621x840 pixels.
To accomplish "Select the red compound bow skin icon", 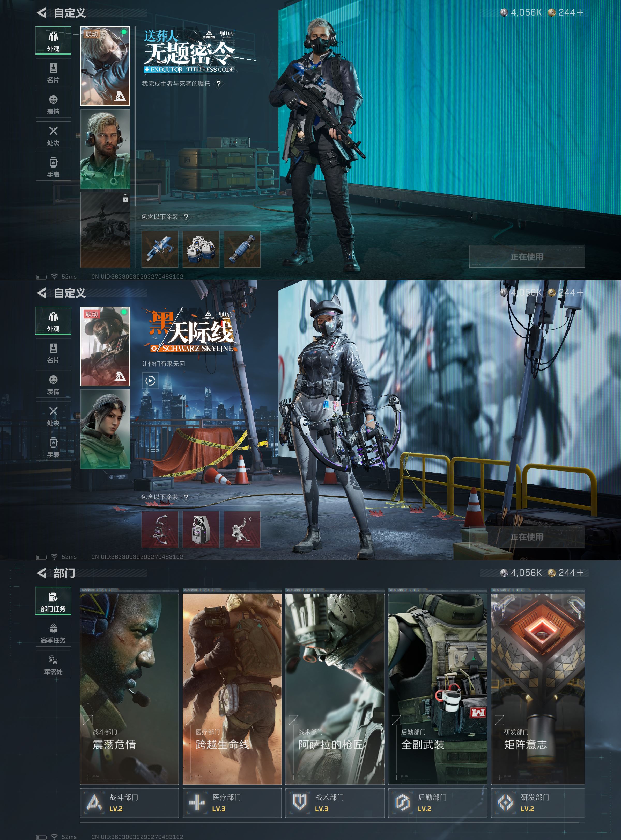I will tap(160, 530).
